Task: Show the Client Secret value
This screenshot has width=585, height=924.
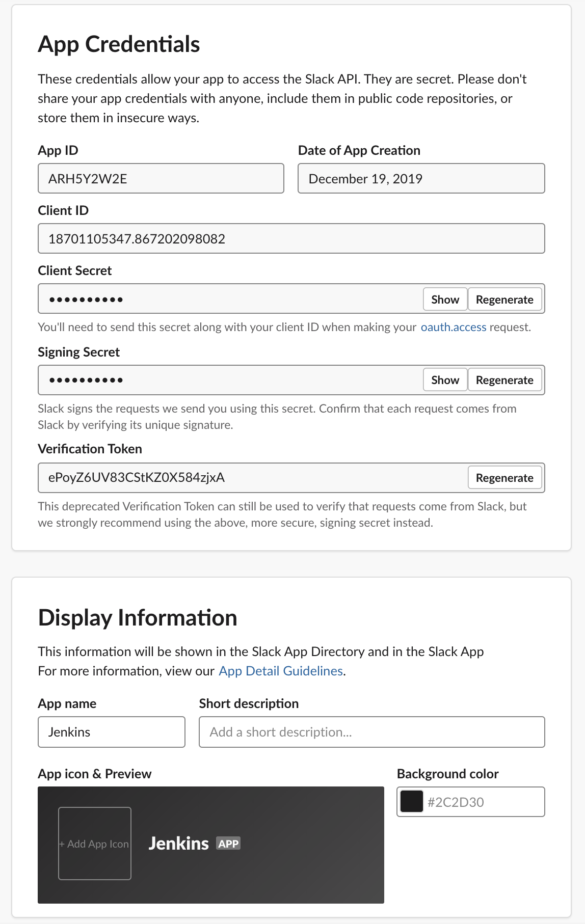Action: point(445,300)
